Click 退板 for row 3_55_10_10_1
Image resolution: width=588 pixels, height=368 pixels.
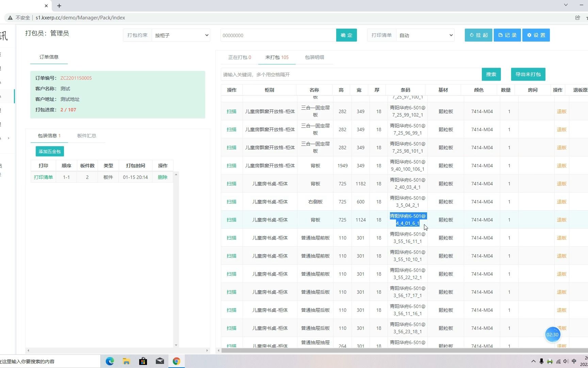coord(561,256)
